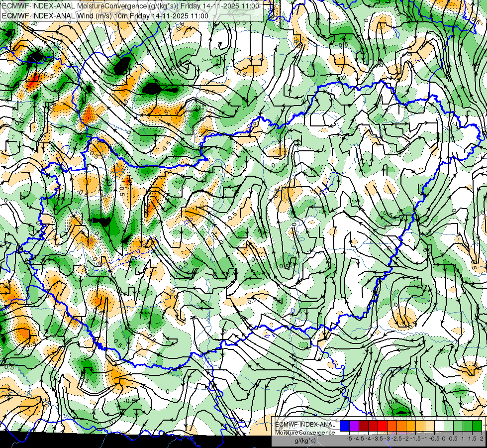The height and width of the screenshot is (448, 487).
Task: Pick light green swatch between 0.5 and 1
Action: pyautogui.click(x=458, y=426)
